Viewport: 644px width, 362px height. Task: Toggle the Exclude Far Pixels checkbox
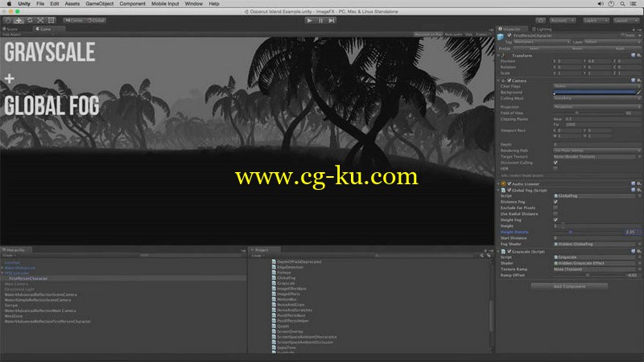click(555, 208)
